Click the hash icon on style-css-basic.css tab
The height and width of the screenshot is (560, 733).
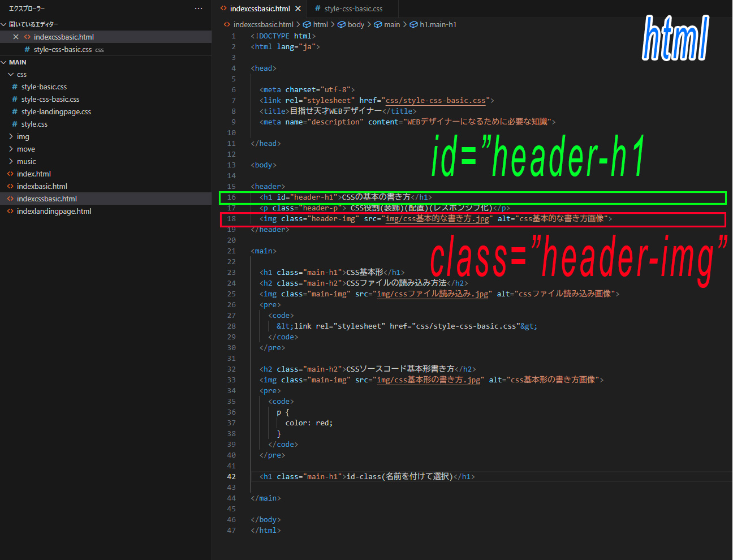pyautogui.click(x=317, y=8)
